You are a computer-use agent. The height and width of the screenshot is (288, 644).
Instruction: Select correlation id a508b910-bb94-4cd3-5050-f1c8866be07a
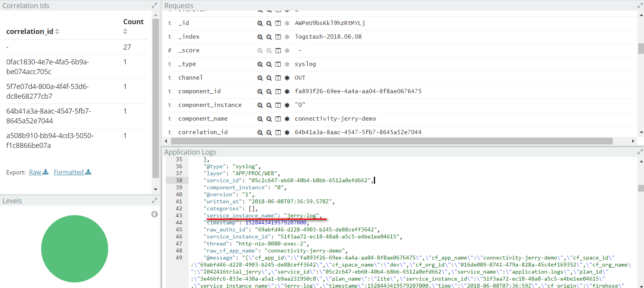pos(50,140)
